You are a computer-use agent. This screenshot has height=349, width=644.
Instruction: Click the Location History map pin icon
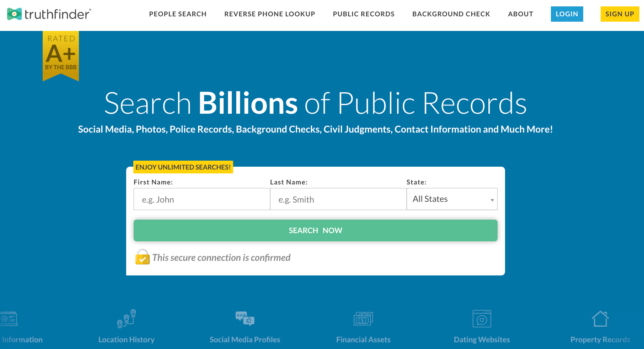click(127, 318)
